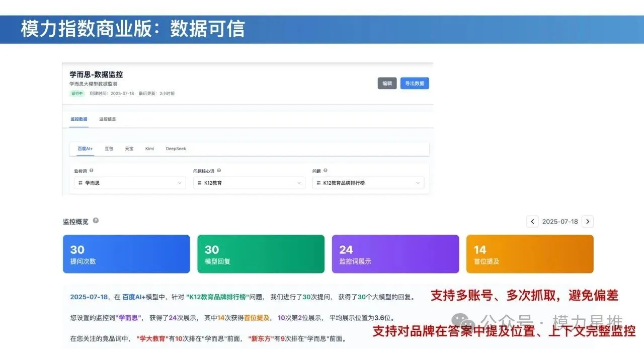This screenshot has height=349, width=644.
Task: Click the help icon beside 监控词 label
Action: tap(91, 170)
